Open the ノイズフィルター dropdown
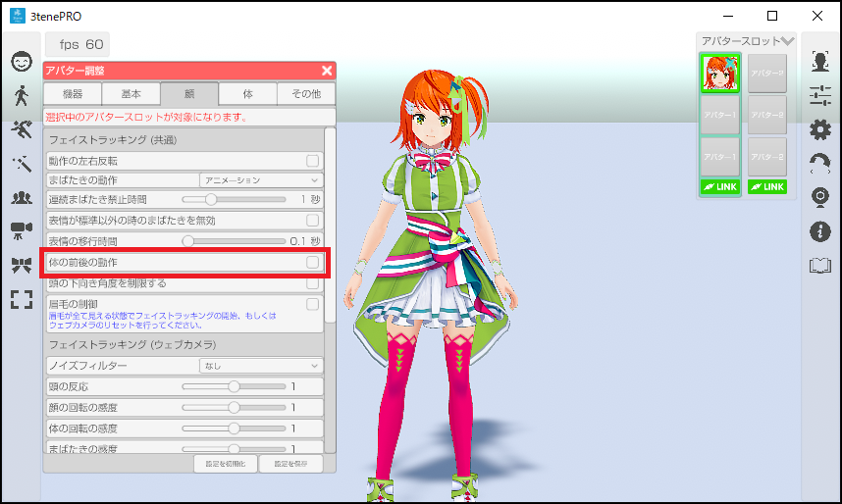 coord(261,366)
